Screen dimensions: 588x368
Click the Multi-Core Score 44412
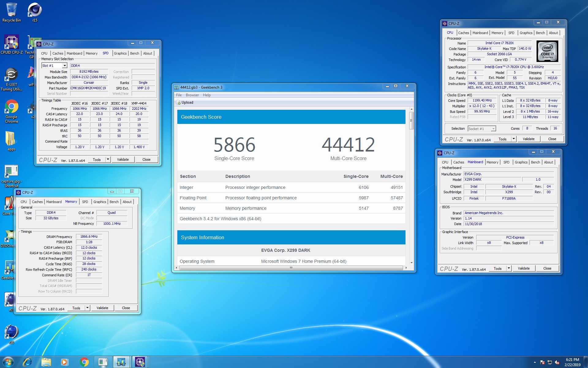[x=348, y=145]
